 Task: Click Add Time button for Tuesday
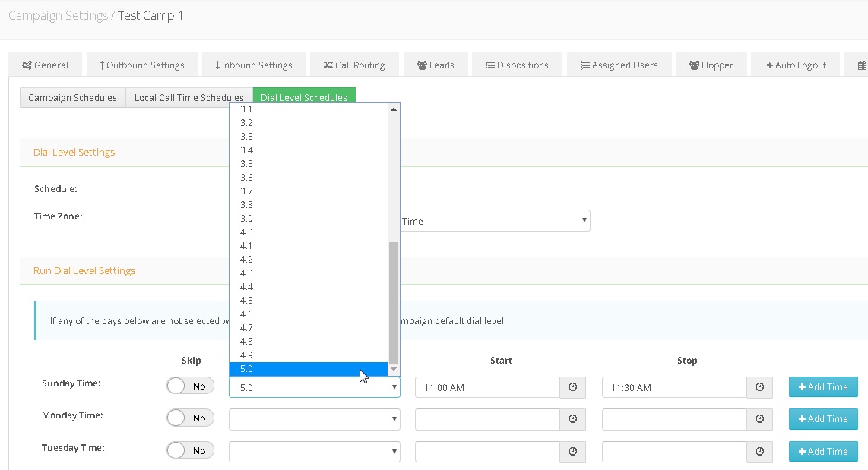(823, 451)
